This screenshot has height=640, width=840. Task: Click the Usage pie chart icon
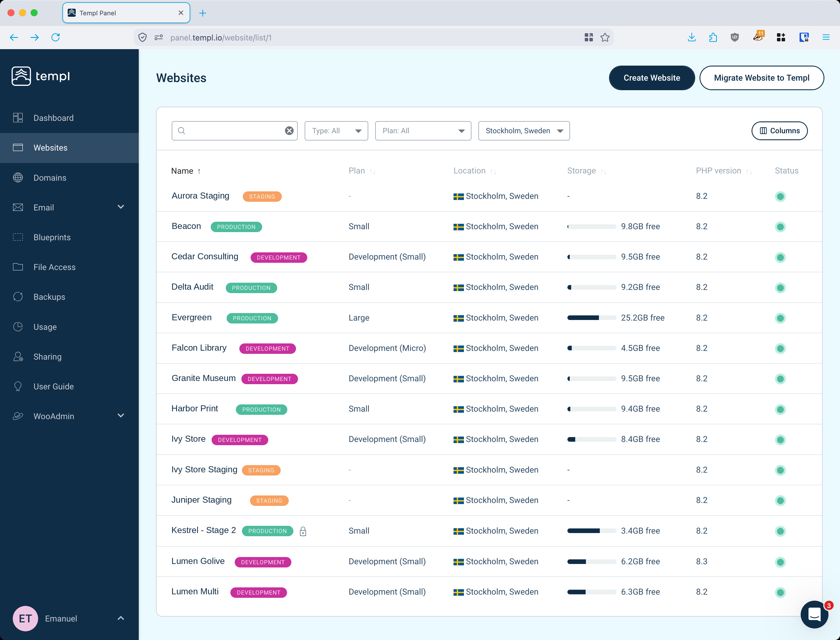coord(18,326)
